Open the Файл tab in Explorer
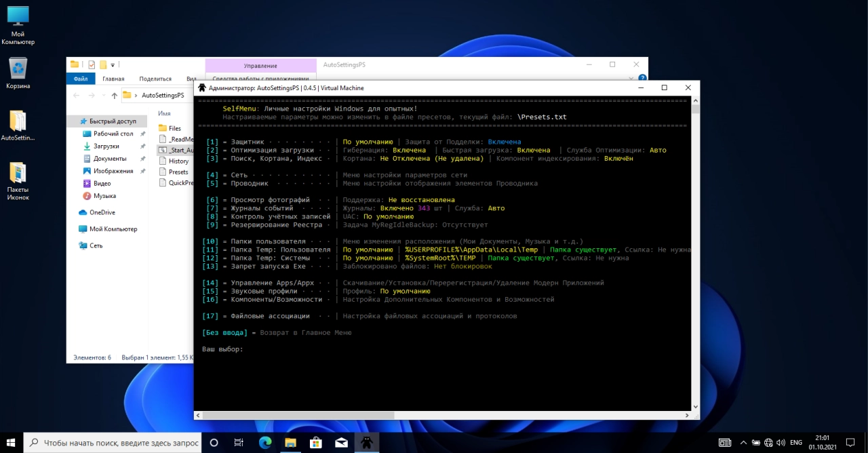868x453 pixels. [81, 79]
